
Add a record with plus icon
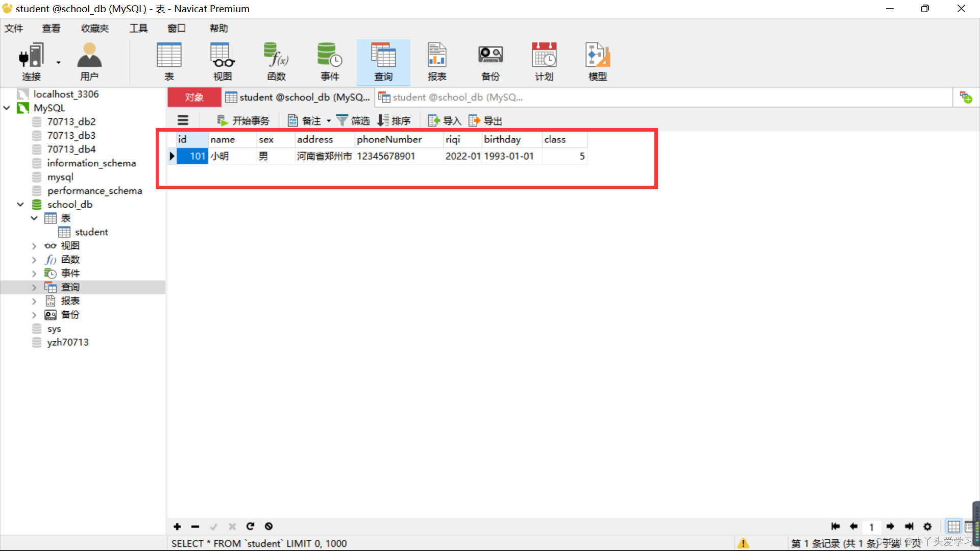point(177,527)
